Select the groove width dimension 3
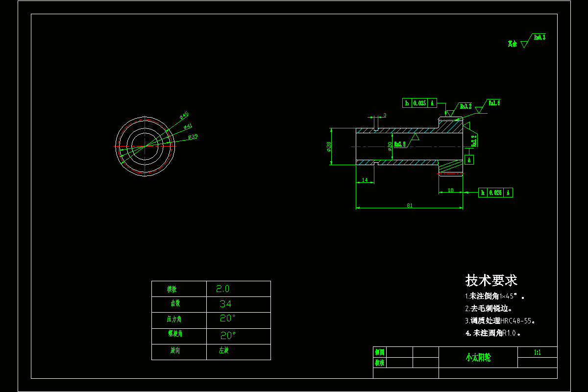This screenshot has height=392, width=588. pos(385,115)
